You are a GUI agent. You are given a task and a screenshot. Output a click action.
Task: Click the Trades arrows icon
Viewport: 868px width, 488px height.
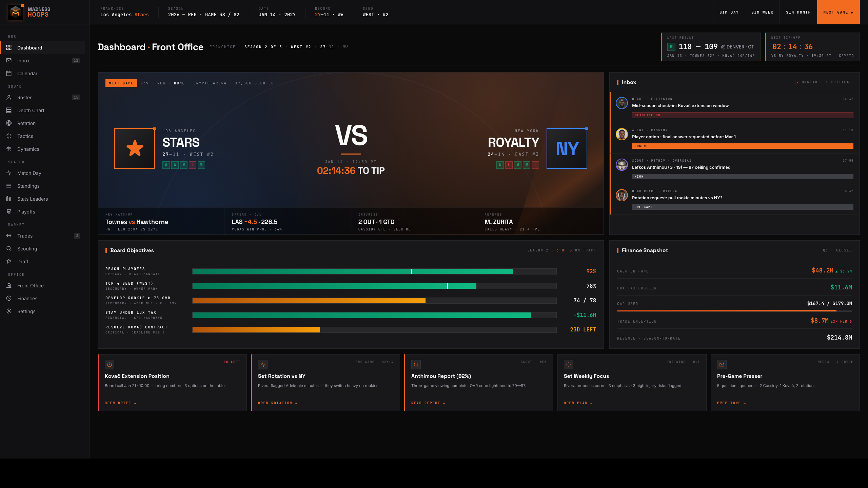(9, 236)
